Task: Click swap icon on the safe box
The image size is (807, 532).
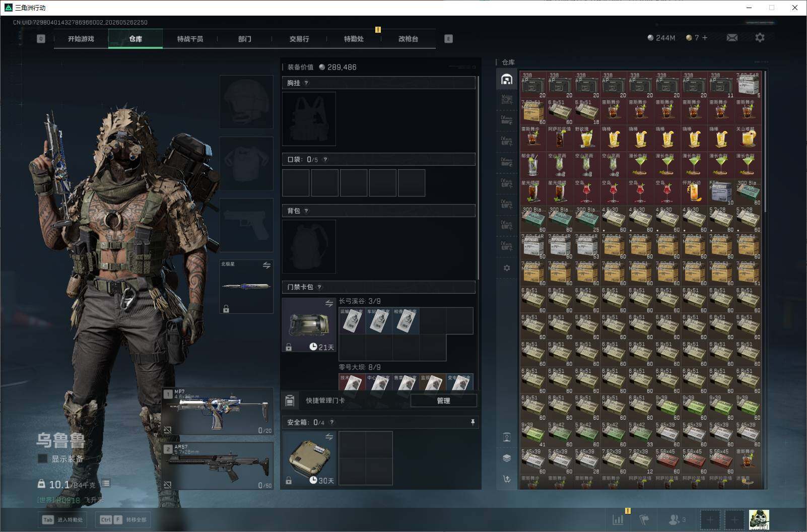Action: click(x=329, y=437)
